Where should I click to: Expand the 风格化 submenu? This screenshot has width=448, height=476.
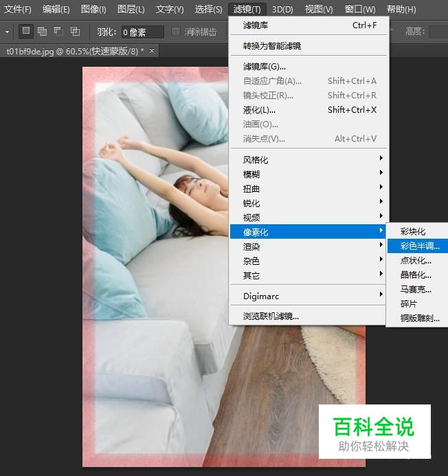pos(309,160)
